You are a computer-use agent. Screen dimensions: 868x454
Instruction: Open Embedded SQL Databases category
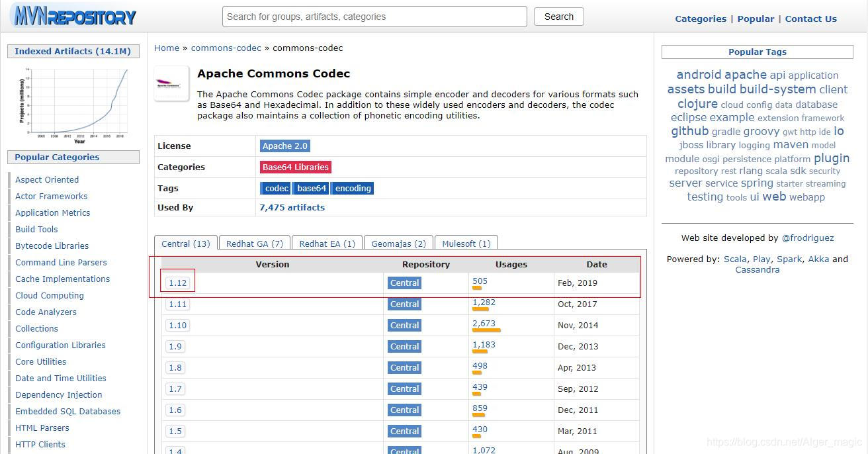[x=68, y=411]
